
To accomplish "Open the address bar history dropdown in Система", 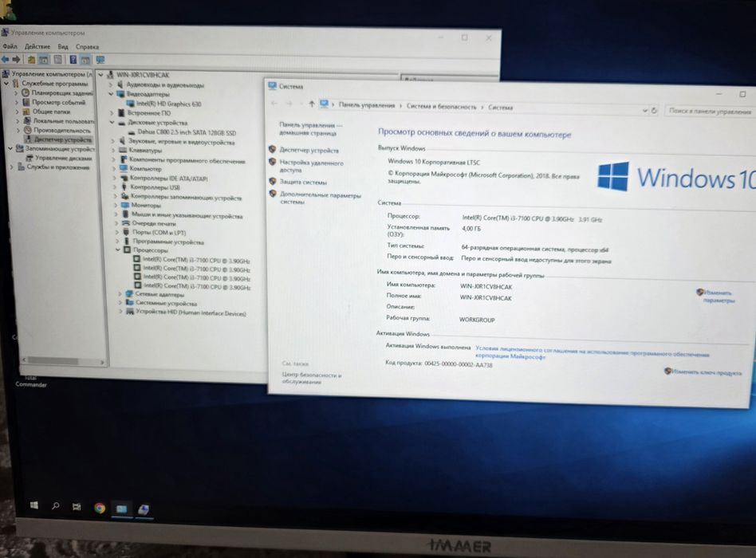I will pos(645,110).
